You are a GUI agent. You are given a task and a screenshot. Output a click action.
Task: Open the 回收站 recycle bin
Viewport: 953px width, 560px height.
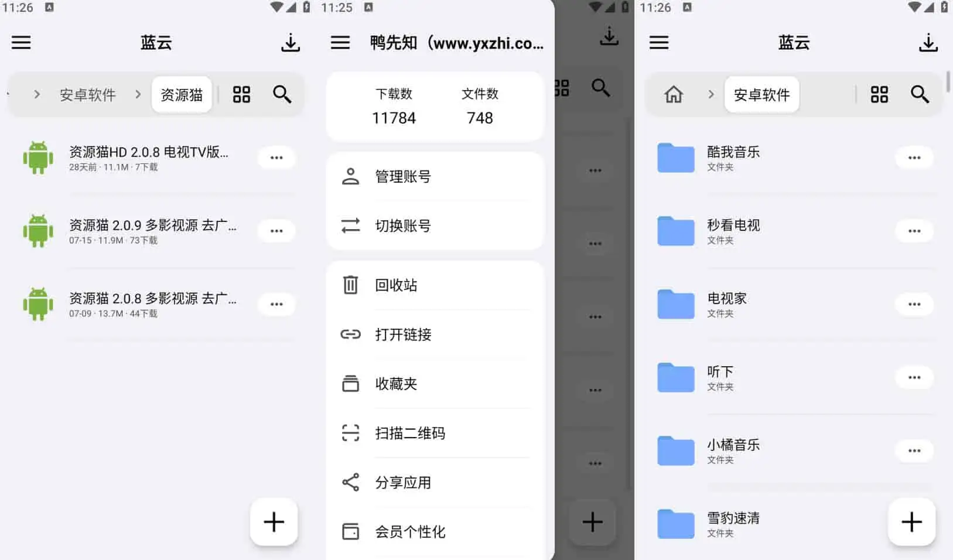coord(396,285)
